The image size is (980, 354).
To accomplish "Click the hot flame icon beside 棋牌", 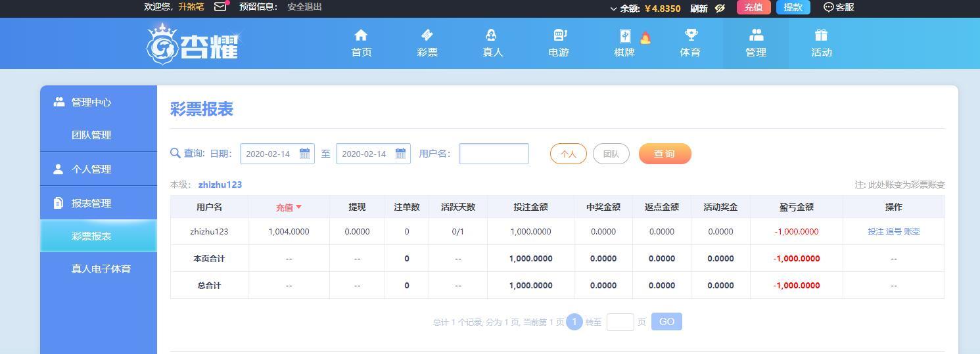I will 645,38.
